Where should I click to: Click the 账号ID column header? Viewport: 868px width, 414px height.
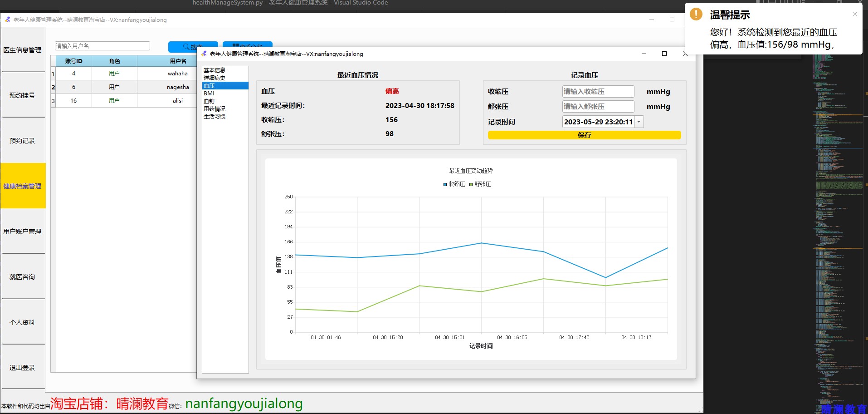coord(73,61)
